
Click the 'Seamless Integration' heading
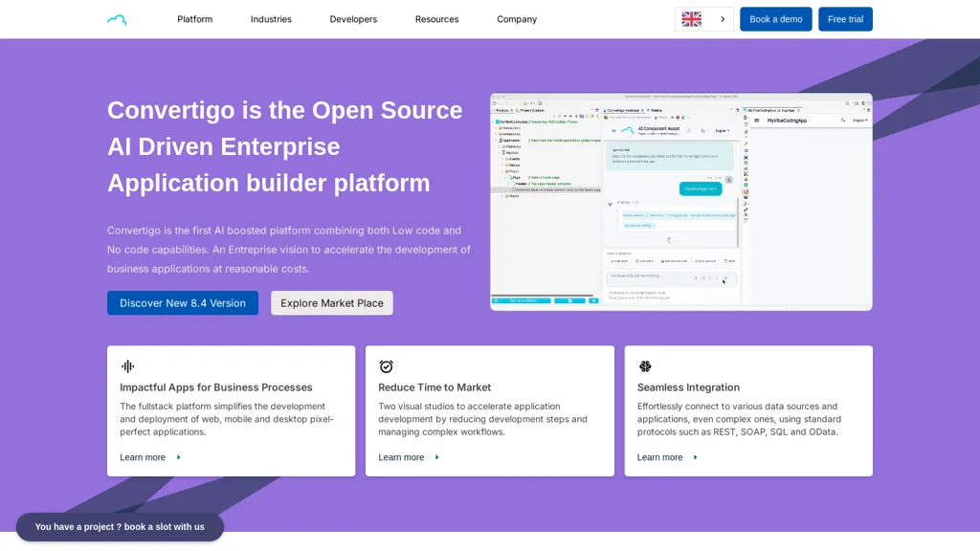coord(688,387)
